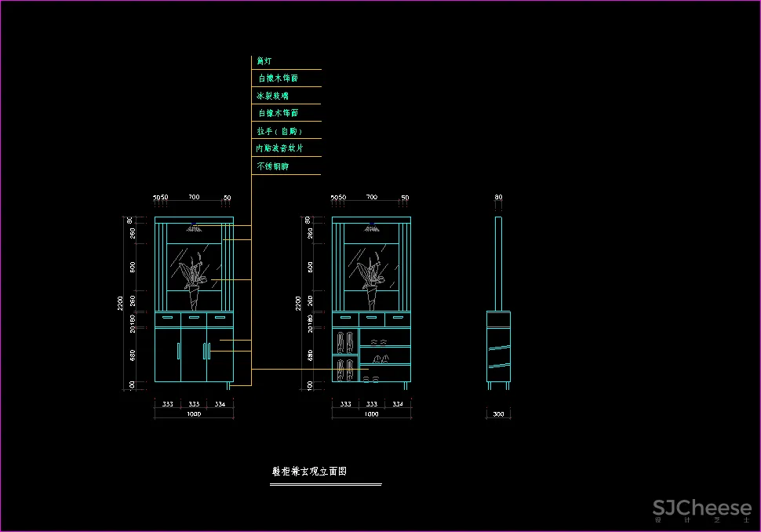Click the 300 width dimension under side view
The image size is (761, 532).
pyautogui.click(x=499, y=414)
